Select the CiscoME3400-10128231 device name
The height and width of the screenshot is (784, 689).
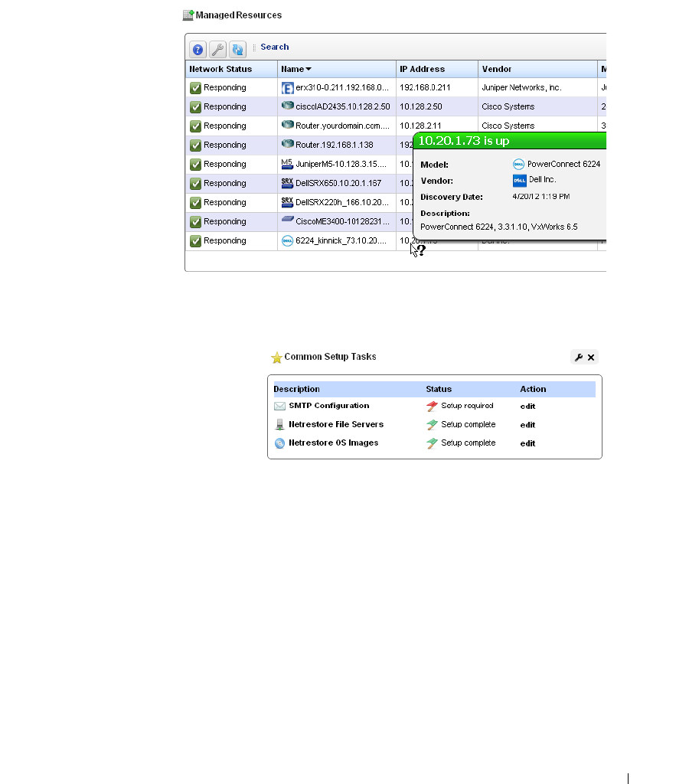tap(342, 221)
